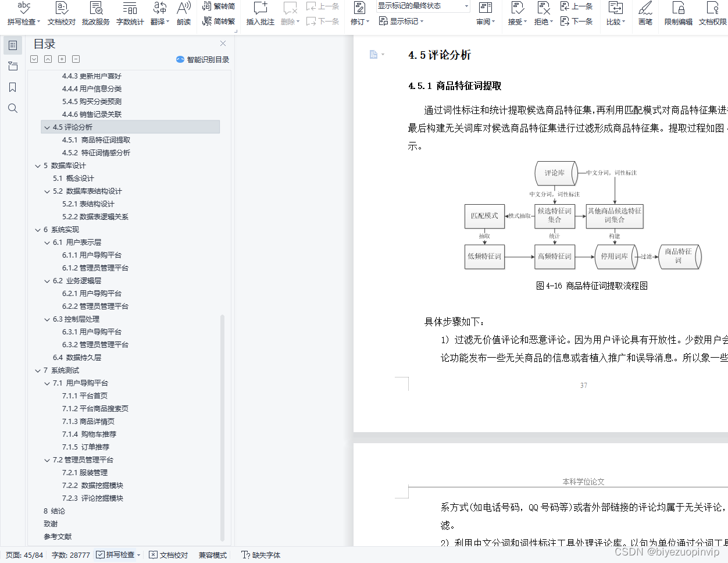Click the page indicator 页面: 45/84
This screenshot has width=728, height=563.
pos(24,555)
